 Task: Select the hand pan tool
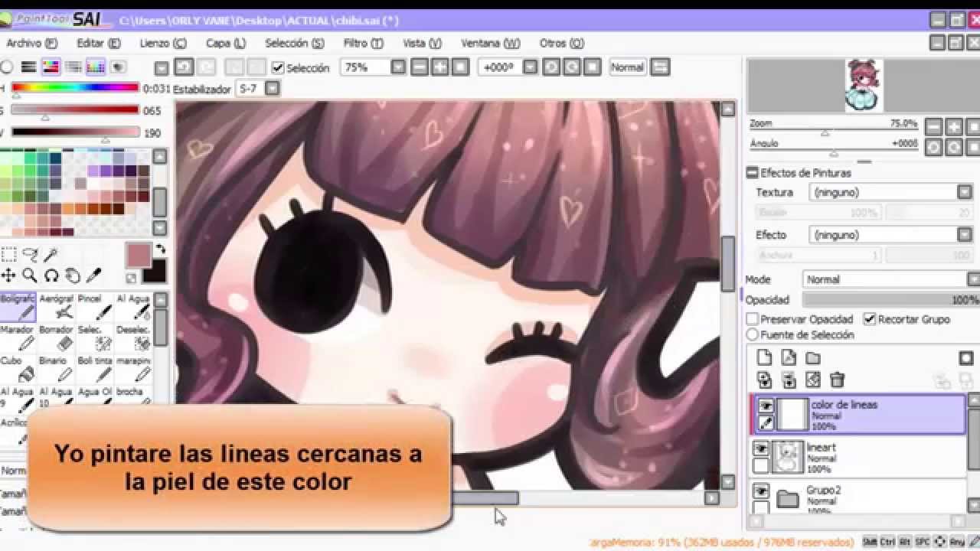point(73,275)
